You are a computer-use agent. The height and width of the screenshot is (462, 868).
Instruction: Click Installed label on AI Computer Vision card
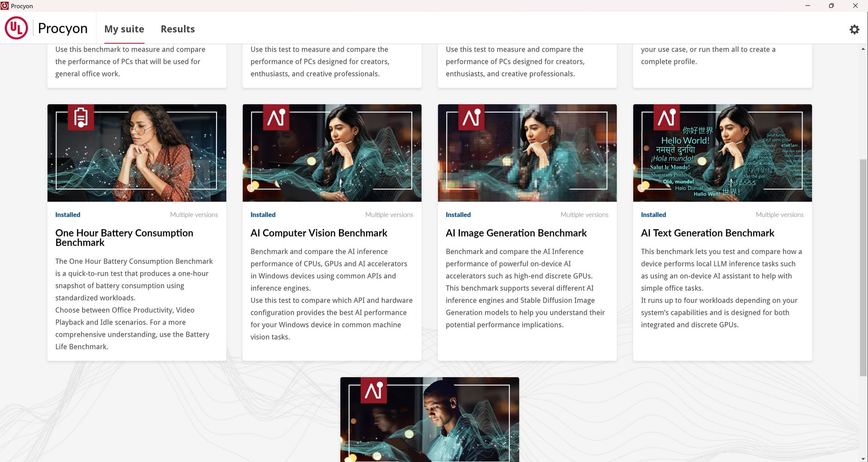pos(263,215)
